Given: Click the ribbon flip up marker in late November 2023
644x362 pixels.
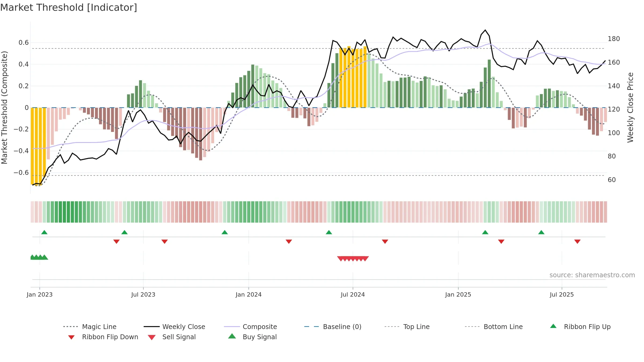Looking at the screenshot, I should tap(225, 232).
